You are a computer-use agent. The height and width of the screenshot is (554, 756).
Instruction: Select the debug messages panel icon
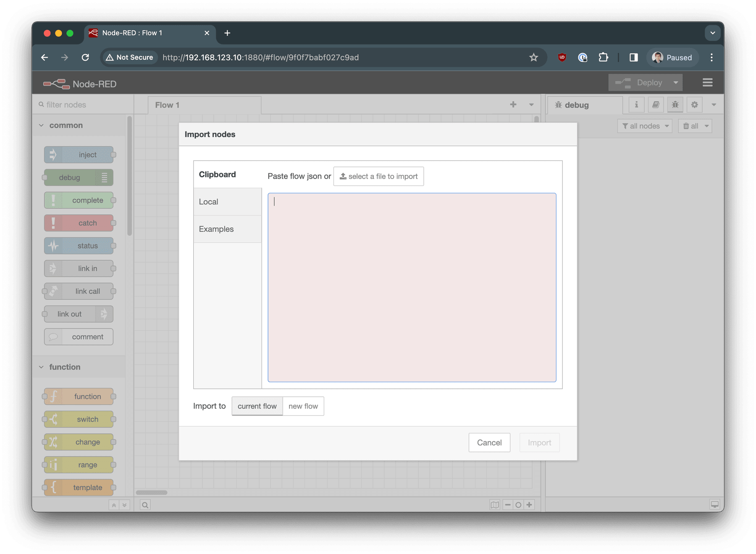click(675, 105)
